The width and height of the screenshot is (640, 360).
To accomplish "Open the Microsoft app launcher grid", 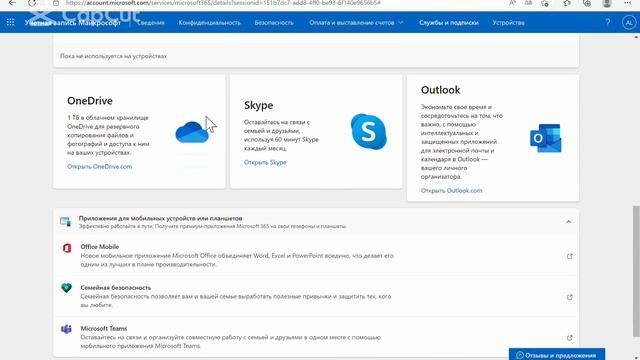I will pyautogui.click(x=10, y=22).
